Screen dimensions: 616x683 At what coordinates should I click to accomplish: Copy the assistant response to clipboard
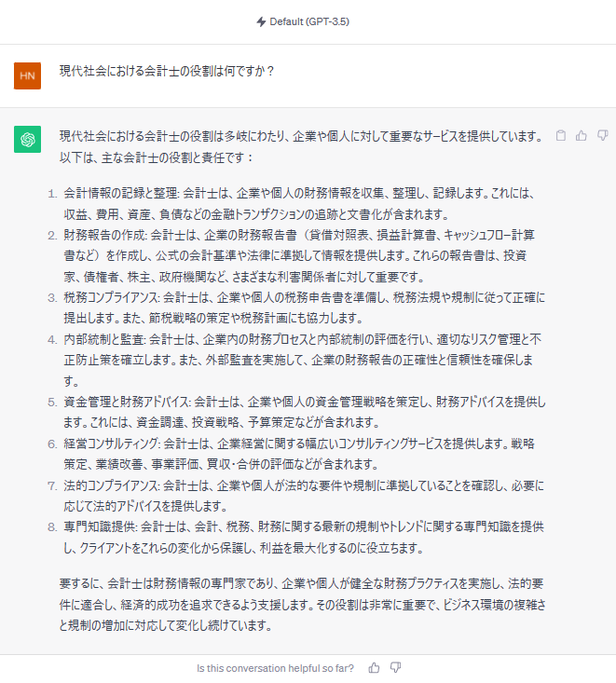pyautogui.click(x=561, y=135)
